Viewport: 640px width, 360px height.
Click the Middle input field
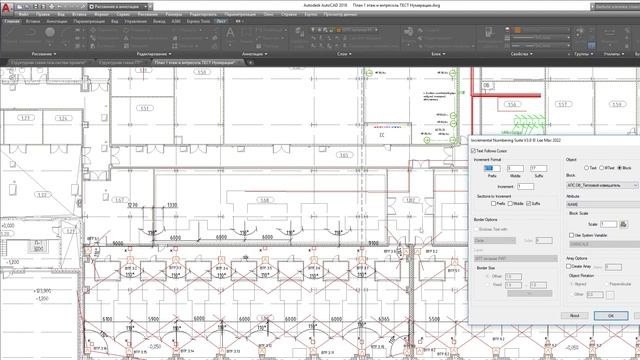tap(515, 168)
